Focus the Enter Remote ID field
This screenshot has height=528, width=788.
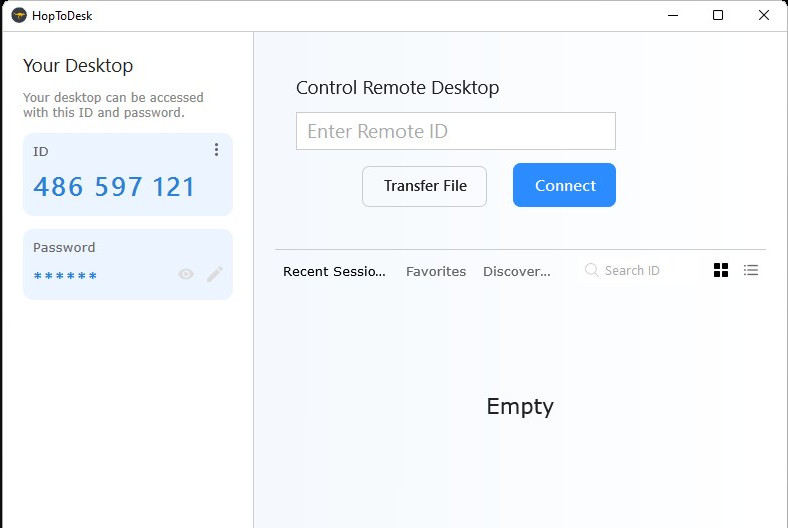[456, 131]
